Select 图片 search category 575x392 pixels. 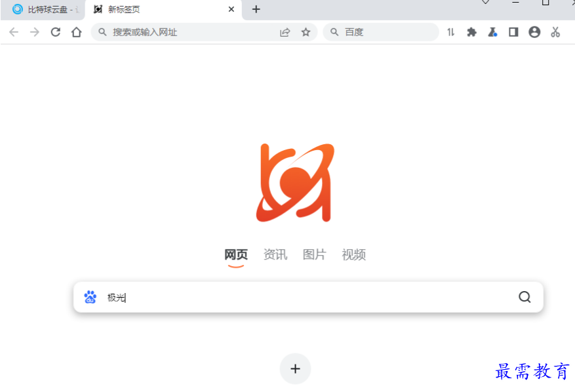(x=314, y=254)
